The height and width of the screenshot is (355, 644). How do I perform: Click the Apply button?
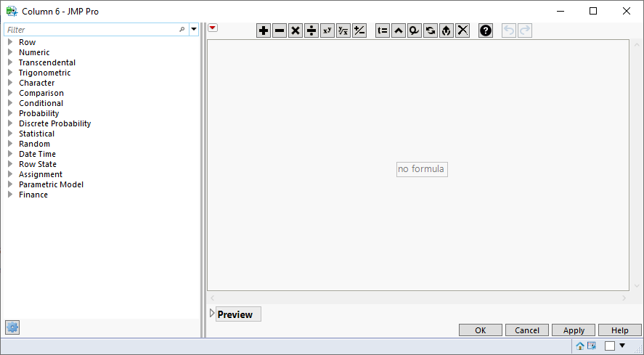(574, 330)
